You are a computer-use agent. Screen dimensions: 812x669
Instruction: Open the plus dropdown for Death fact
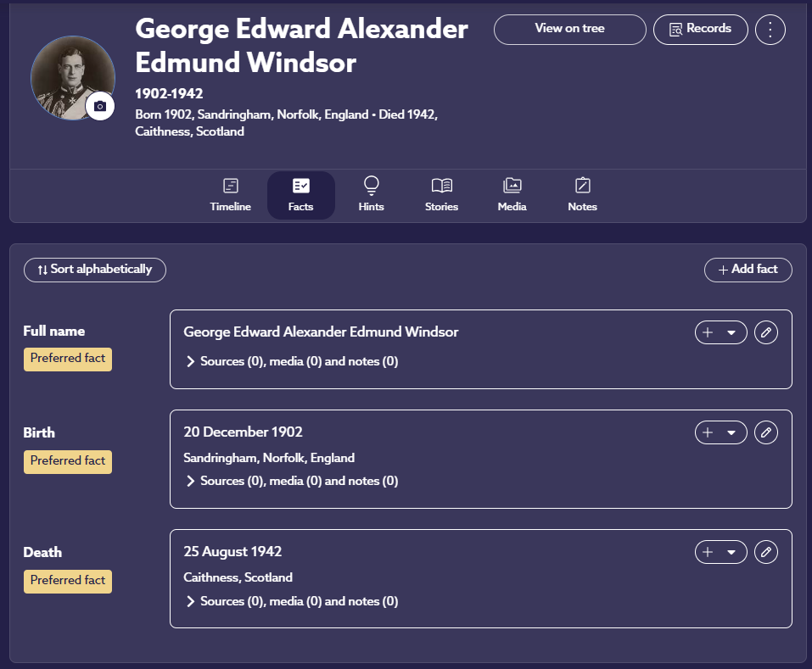tap(720, 553)
